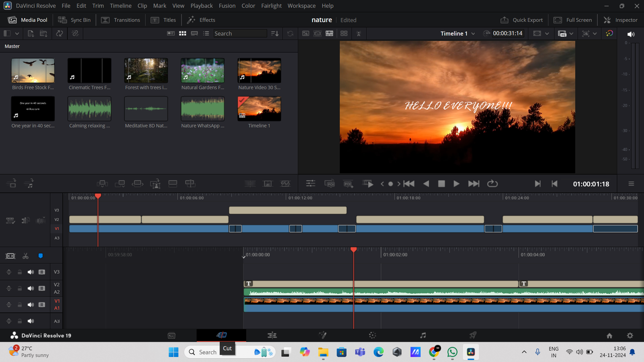Click the Quick Export button
The width and height of the screenshot is (644, 362).
coord(522,20)
